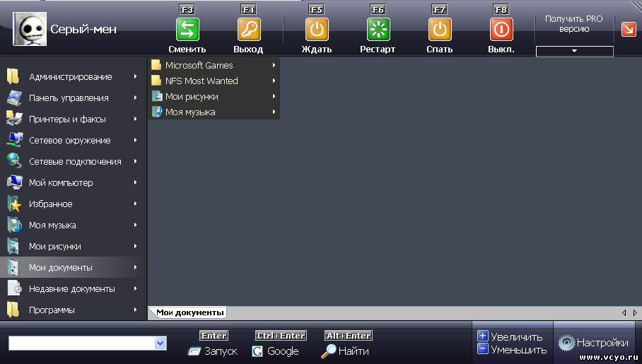The width and height of the screenshot is (642, 364).
Task: Choose Мои рисунки label in the submenu
Action: tap(192, 97)
